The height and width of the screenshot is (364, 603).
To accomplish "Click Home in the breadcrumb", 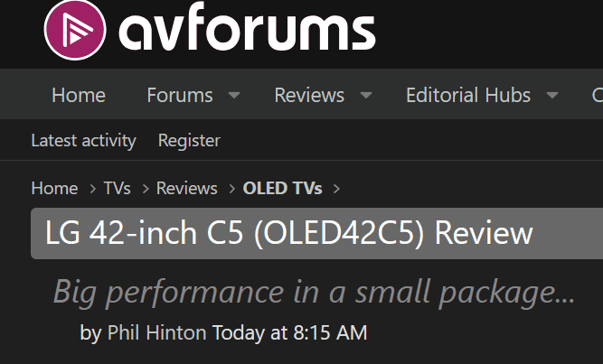I will click(x=54, y=189).
